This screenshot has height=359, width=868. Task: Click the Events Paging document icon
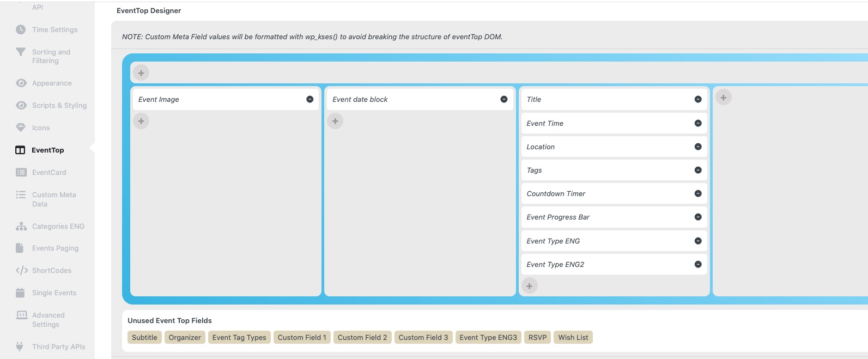click(x=20, y=248)
